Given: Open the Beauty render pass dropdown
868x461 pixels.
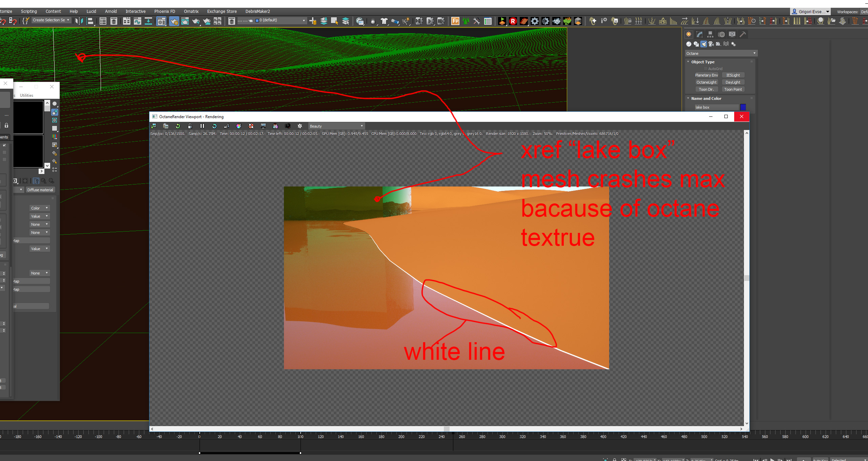Looking at the screenshot, I should point(336,126).
